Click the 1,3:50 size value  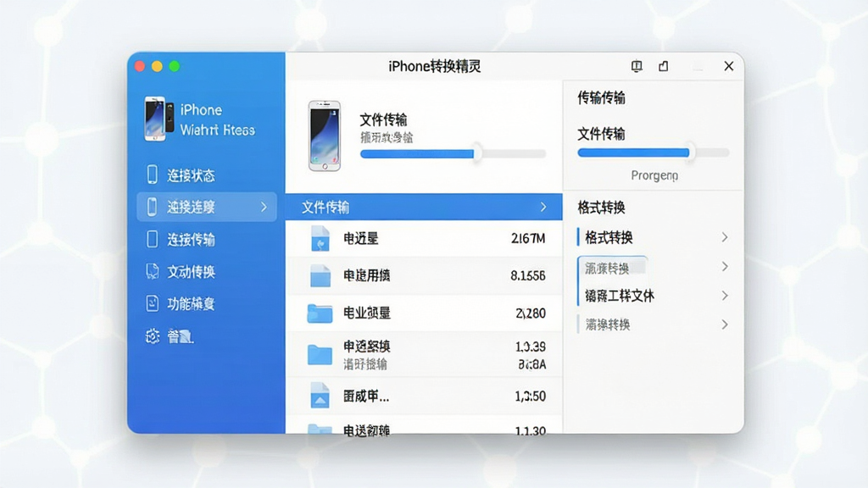click(531, 396)
